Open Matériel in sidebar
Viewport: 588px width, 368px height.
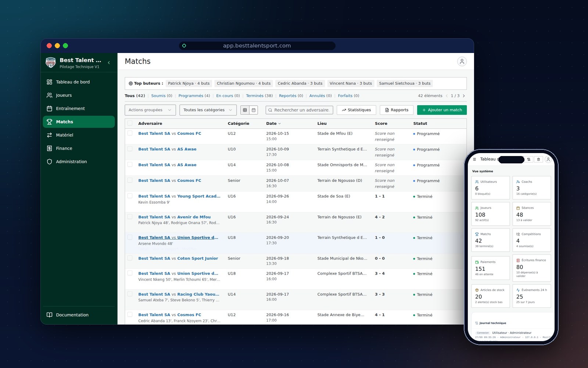pos(79,135)
